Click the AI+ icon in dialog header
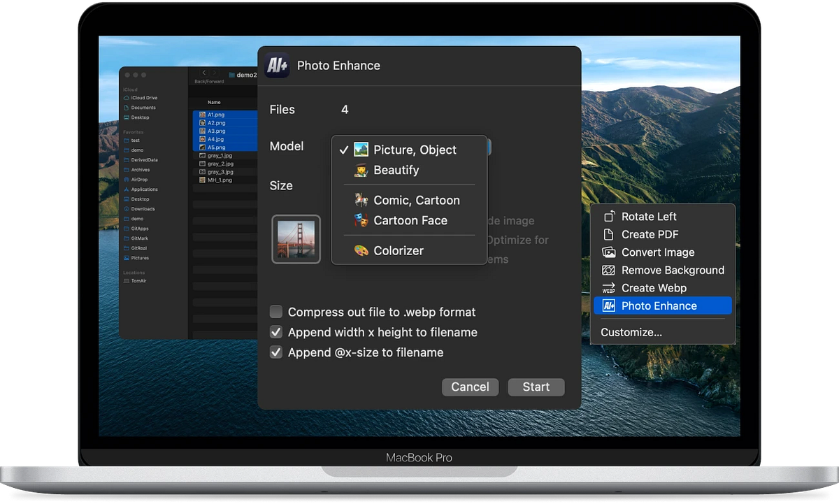 tap(278, 65)
